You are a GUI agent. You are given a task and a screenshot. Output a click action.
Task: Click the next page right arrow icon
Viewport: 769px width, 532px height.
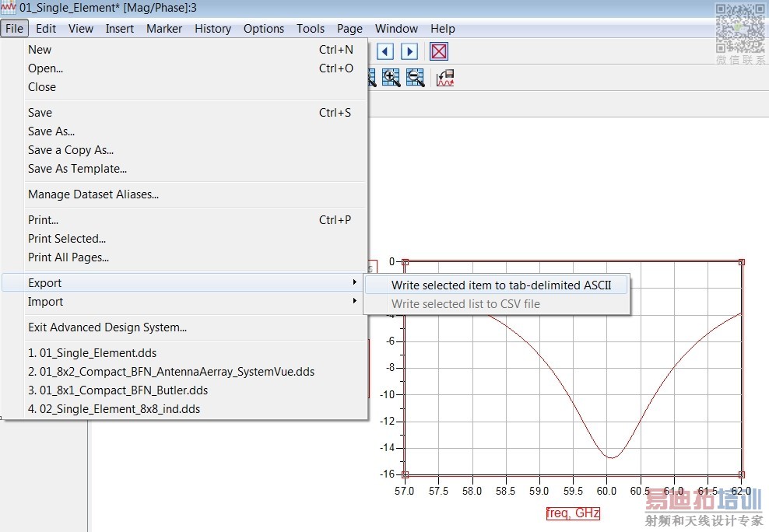click(x=409, y=52)
